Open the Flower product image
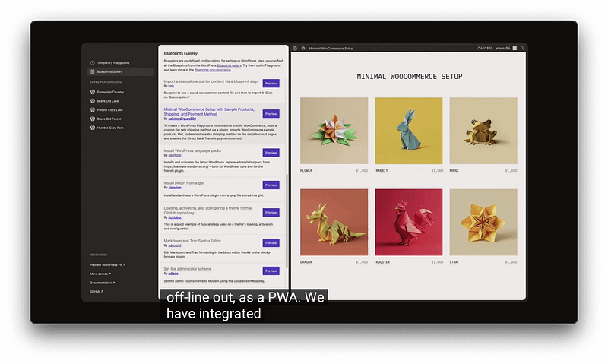608x364 pixels. pyautogui.click(x=334, y=131)
